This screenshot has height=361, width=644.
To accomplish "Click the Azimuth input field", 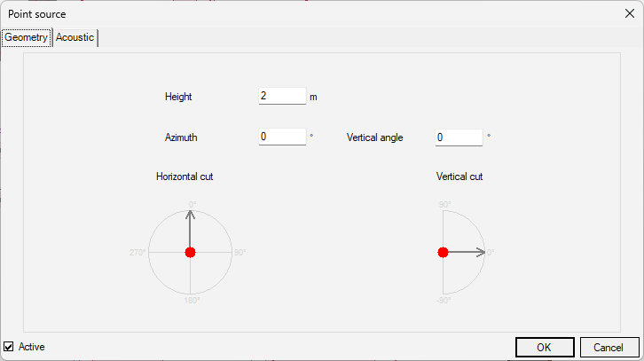I will pos(282,137).
